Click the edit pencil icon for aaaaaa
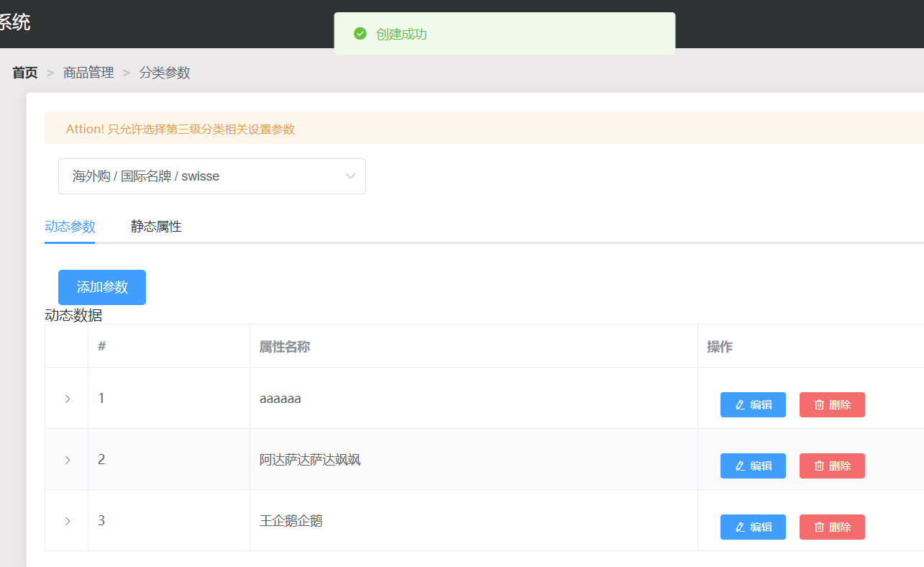The height and width of the screenshot is (567, 924). (x=738, y=404)
